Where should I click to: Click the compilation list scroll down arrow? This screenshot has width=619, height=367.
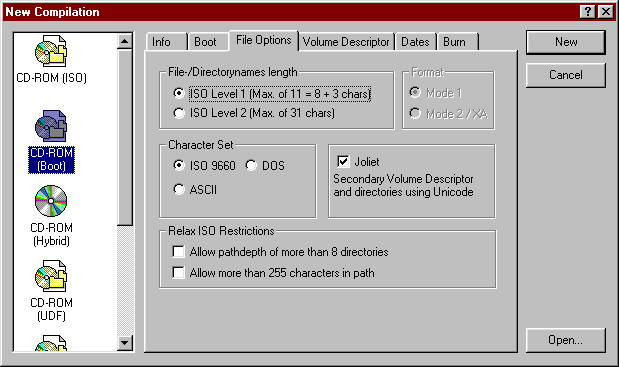pos(125,343)
